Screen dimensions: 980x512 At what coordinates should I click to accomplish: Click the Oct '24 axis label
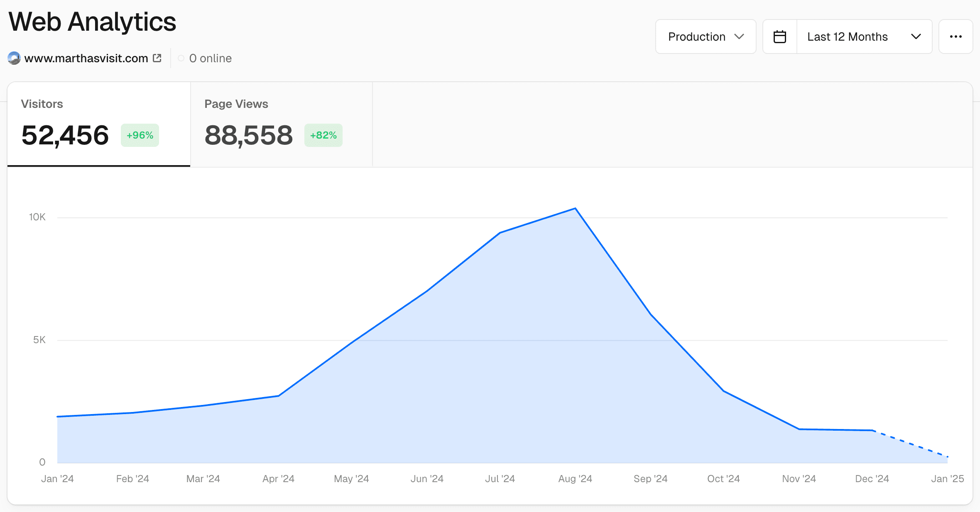[x=723, y=479]
